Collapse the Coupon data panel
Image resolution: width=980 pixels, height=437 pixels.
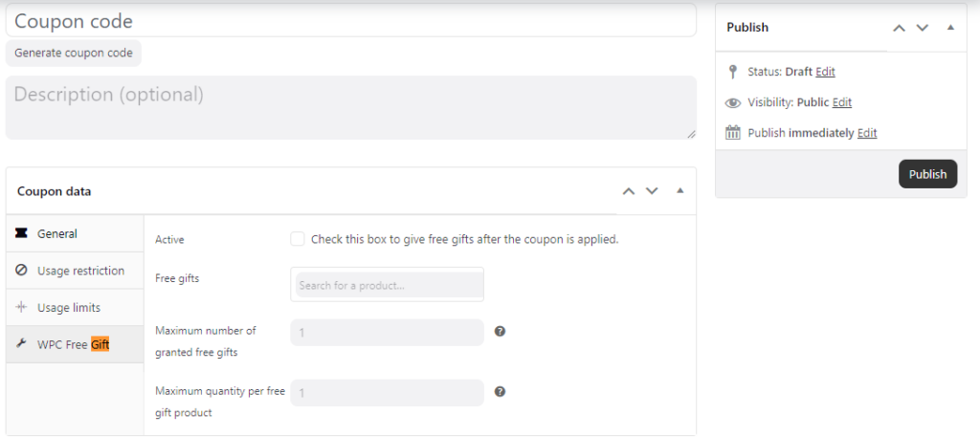(x=680, y=191)
